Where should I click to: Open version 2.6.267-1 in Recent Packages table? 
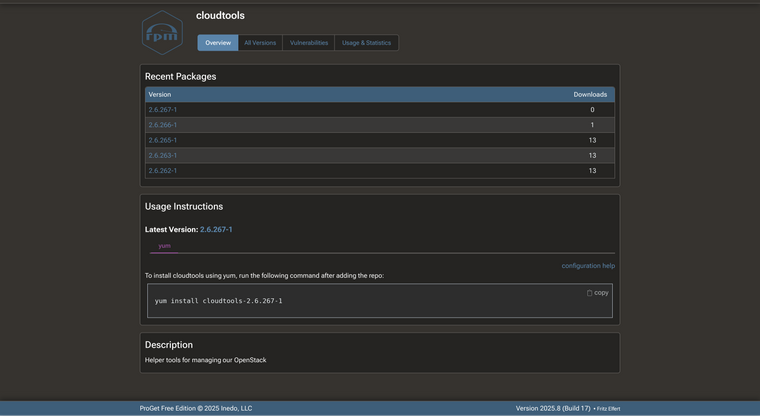pyautogui.click(x=163, y=110)
